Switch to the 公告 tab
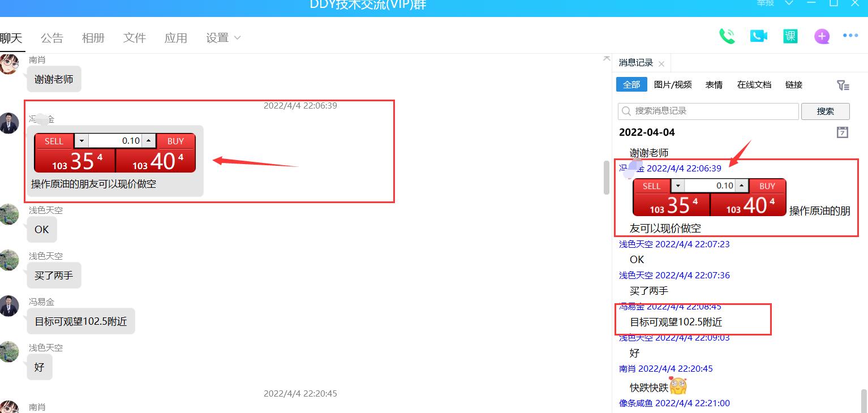Viewport: 868px width, 413px height. click(x=52, y=38)
